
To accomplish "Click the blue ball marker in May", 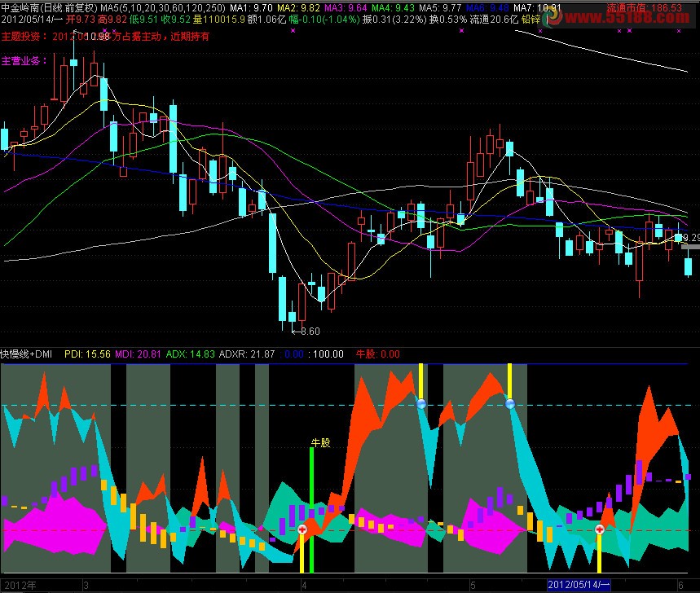I will pyautogui.click(x=510, y=404).
